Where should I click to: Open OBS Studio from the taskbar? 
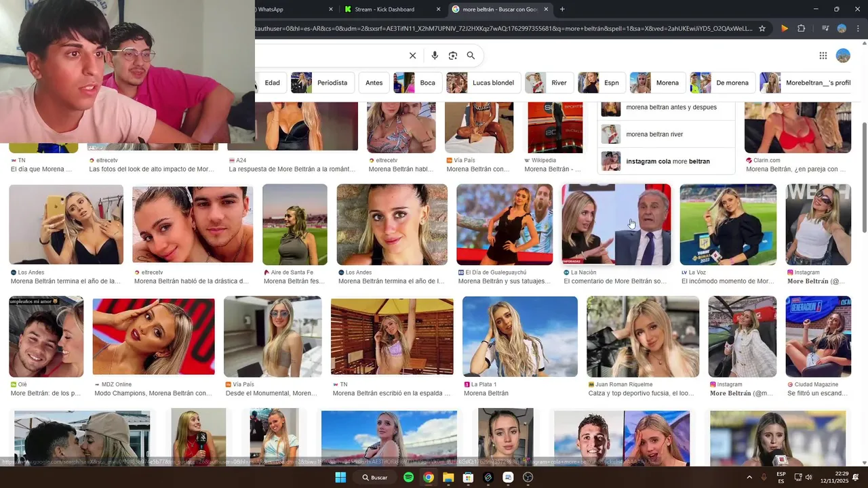[528, 477]
